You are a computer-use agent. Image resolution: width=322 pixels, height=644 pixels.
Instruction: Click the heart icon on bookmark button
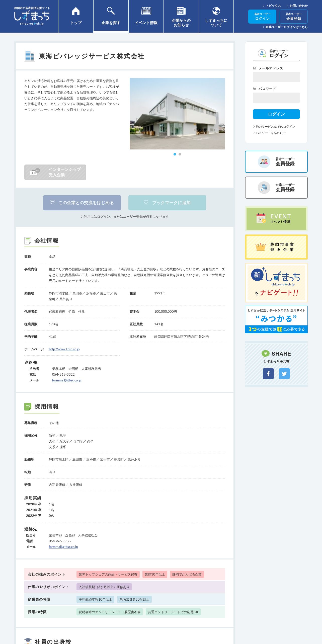pyautogui.click(x=146, y=202)
